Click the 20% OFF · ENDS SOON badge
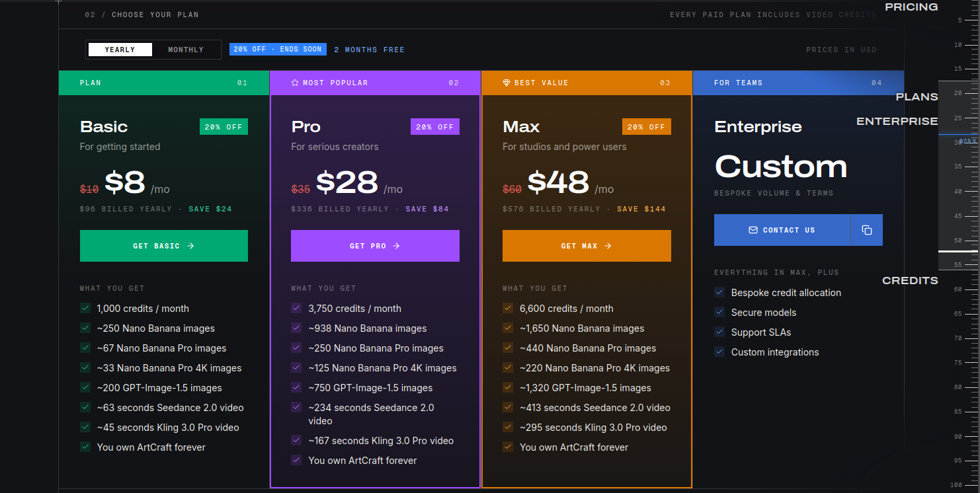 (278, 50)
